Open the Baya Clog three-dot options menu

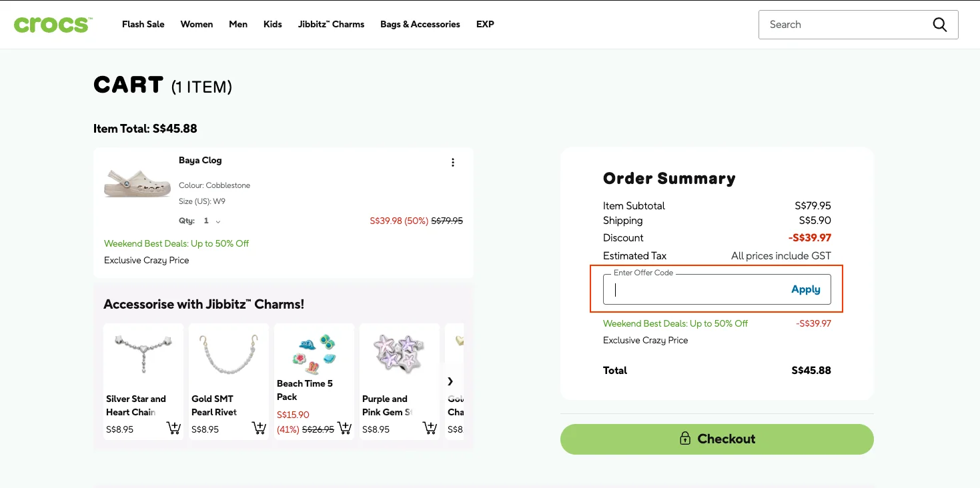coord(453,163)
